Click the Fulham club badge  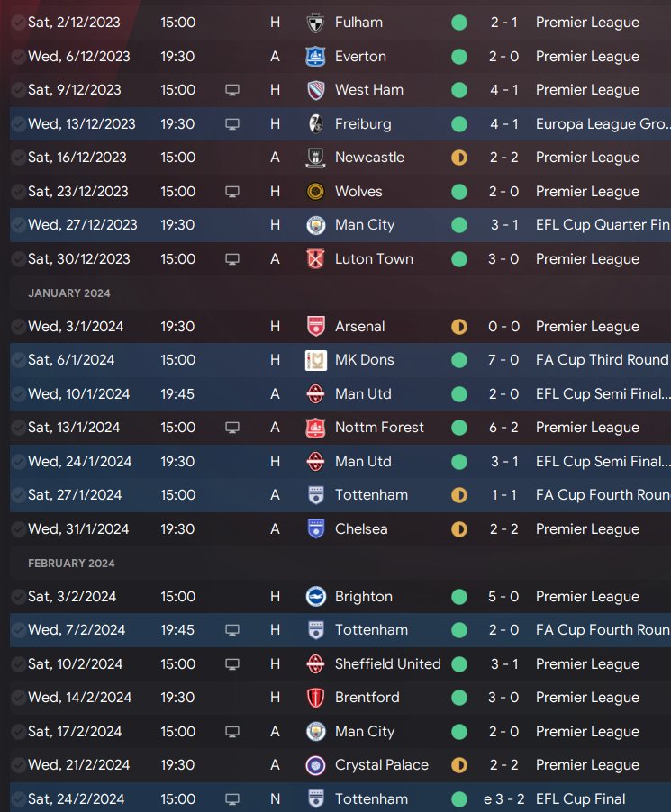click(x=315, y=23)
